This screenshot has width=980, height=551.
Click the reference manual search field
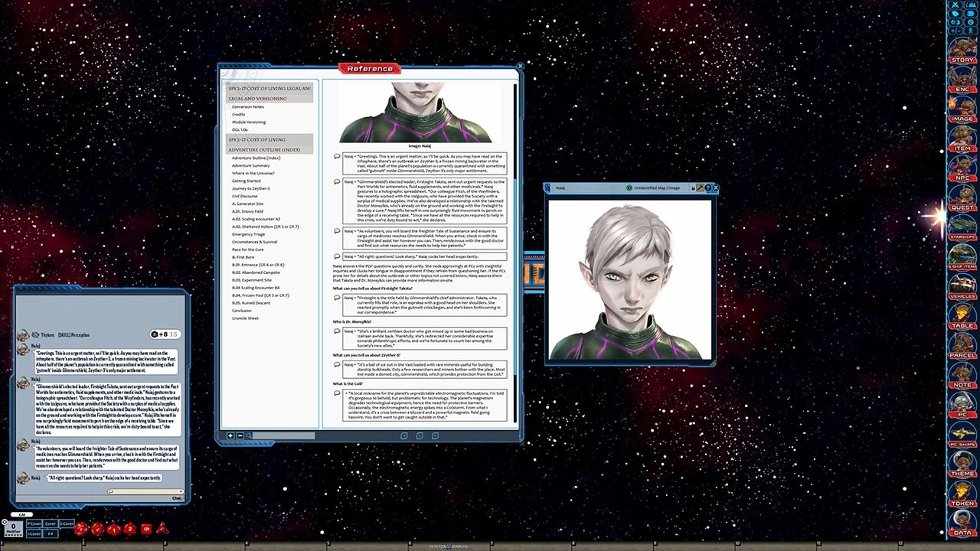click(283, 436)
